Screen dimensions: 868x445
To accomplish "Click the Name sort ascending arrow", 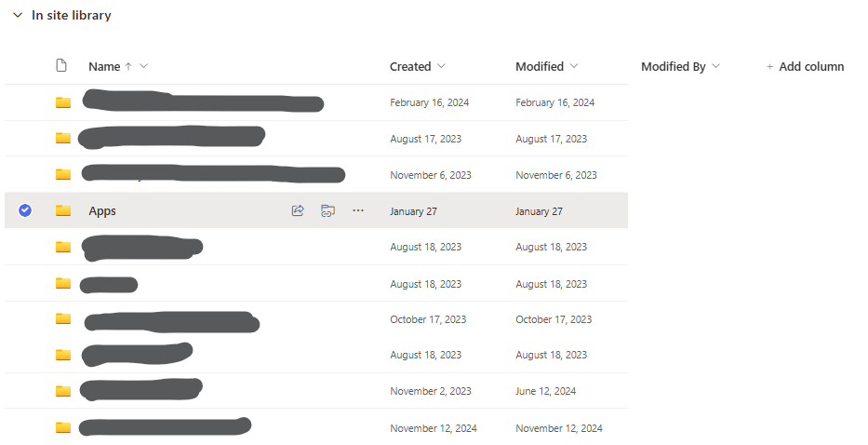I will coord(128,66).
